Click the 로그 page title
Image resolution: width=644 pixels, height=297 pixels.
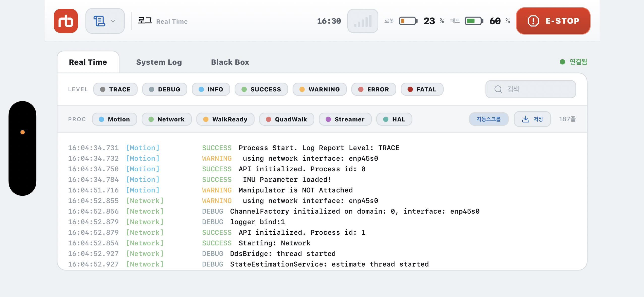145,20
